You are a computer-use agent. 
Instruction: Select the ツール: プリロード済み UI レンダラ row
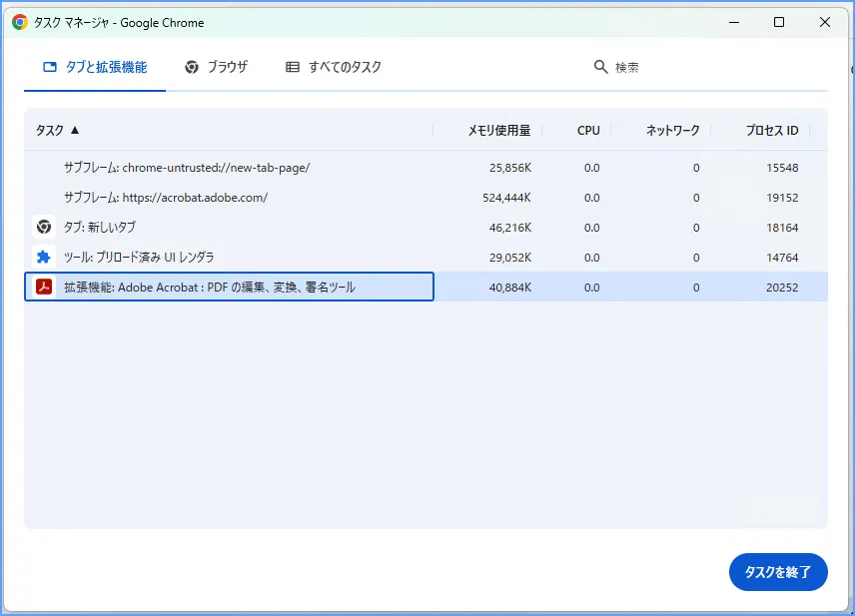point(426,258)
